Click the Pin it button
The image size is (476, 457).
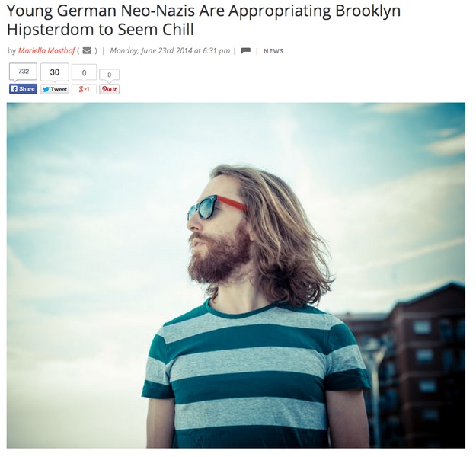click(x=109, y=89)
